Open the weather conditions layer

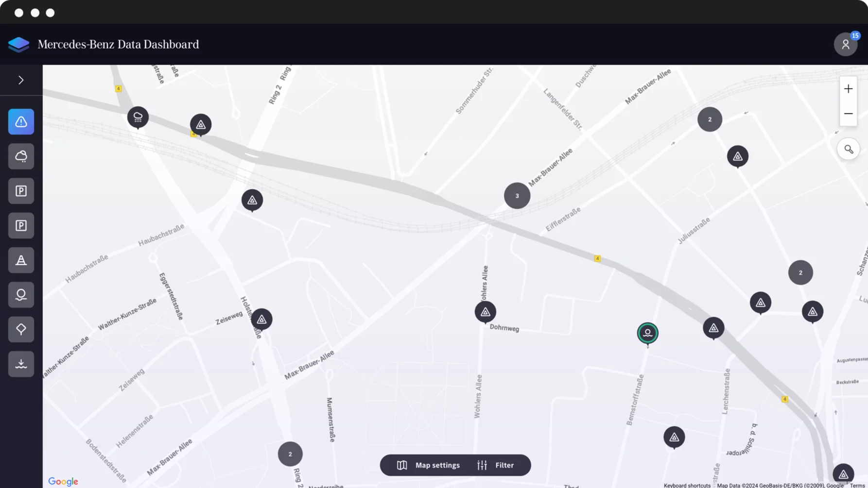click(x=21, y=156)
